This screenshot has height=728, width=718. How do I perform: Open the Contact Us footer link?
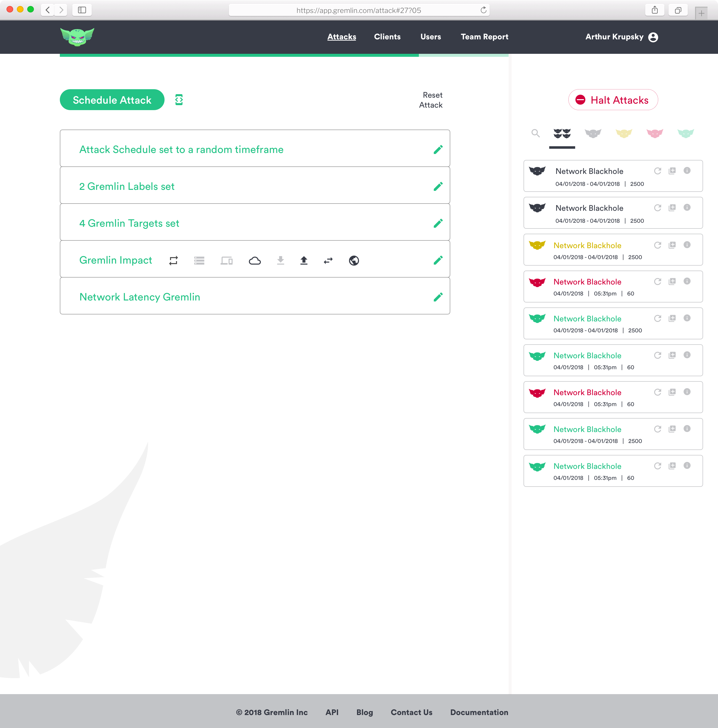point(411,712)
